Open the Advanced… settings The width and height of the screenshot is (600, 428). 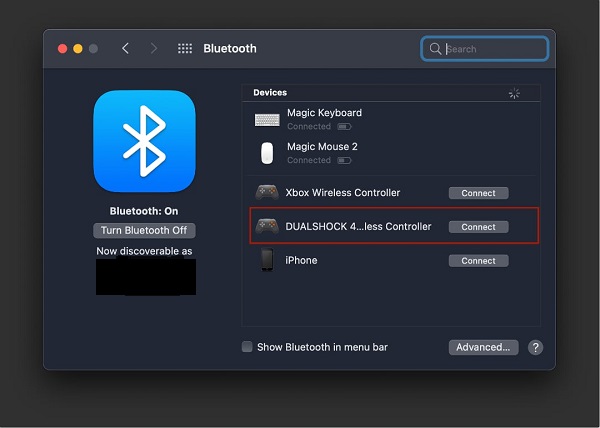click(483, 347)
